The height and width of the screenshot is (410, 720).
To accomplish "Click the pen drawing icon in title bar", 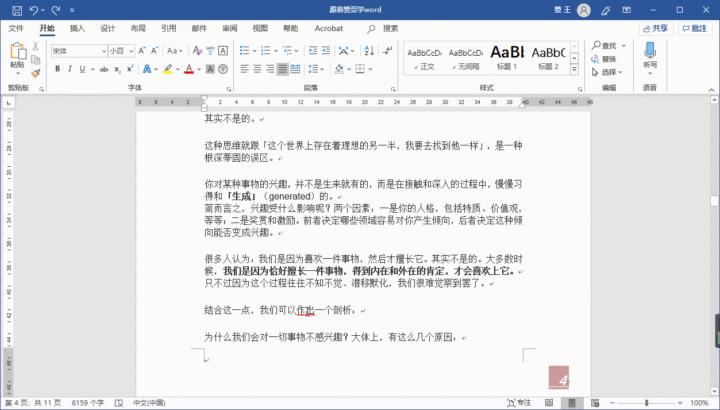I will coord(606,10).
